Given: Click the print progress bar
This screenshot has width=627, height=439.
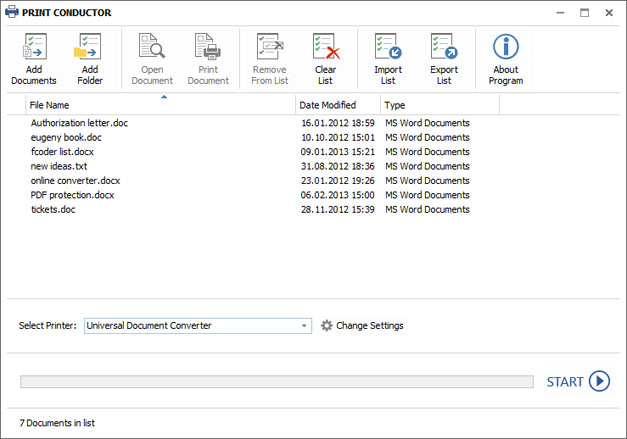Looking at the screenshot, I should [x=277, y=381].
